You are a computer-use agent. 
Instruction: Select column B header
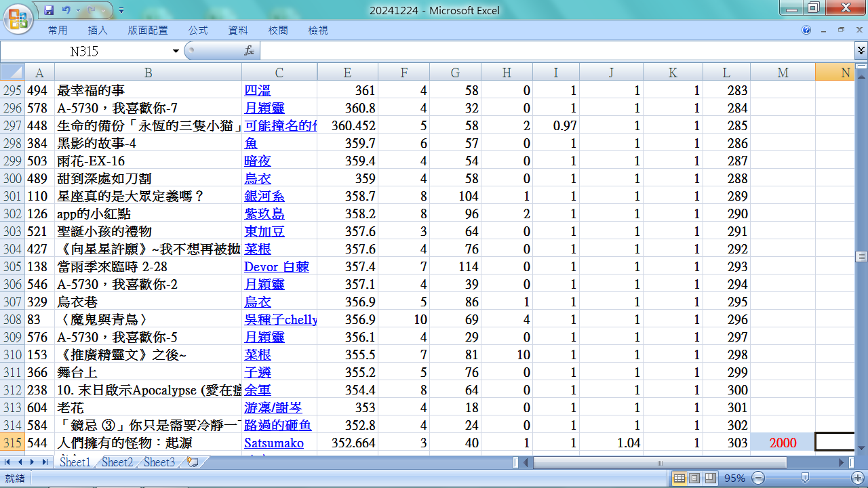tap(148, 73)
